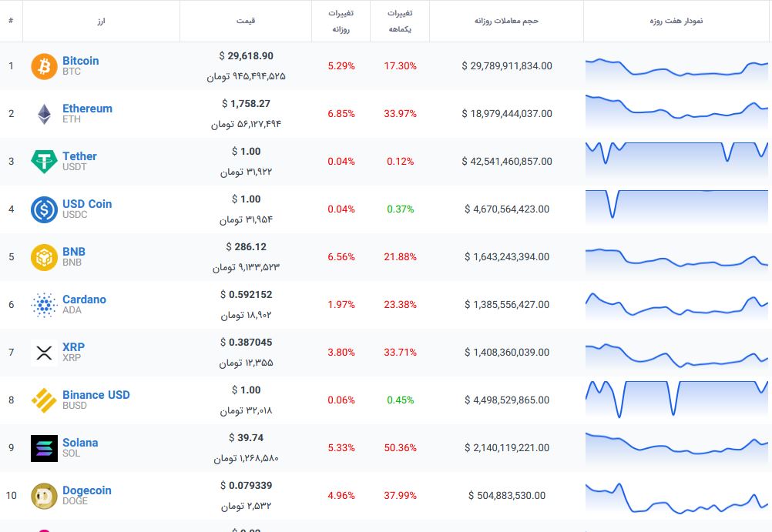The image size is (772, 532).
Task: Click the # rank column header
Action: pyautogui.click(x=11, y=21)
